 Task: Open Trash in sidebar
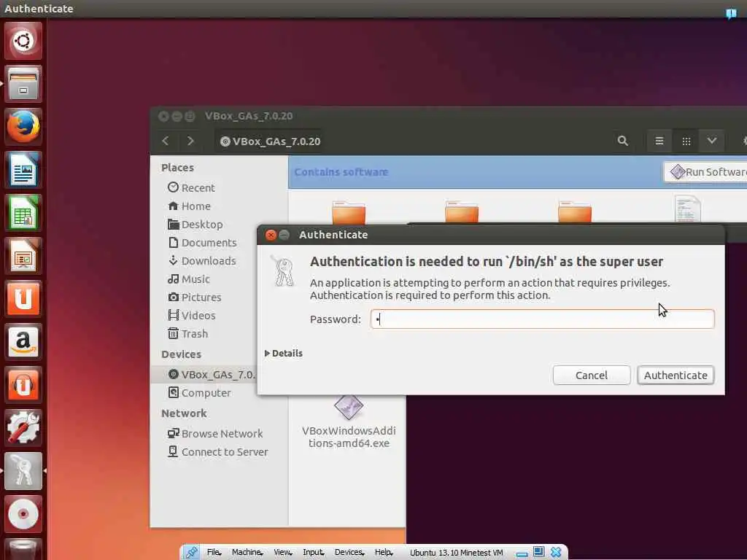click(x=187, y=334)
